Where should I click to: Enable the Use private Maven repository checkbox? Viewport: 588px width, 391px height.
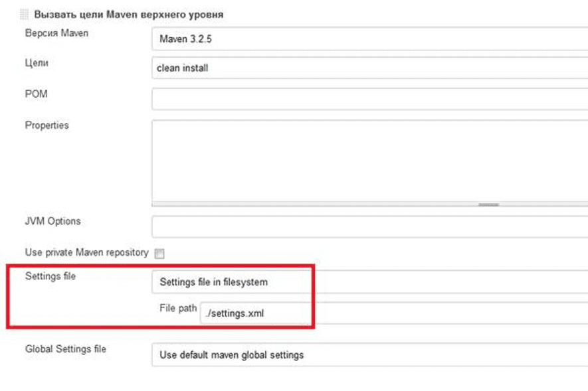point(159,253)
